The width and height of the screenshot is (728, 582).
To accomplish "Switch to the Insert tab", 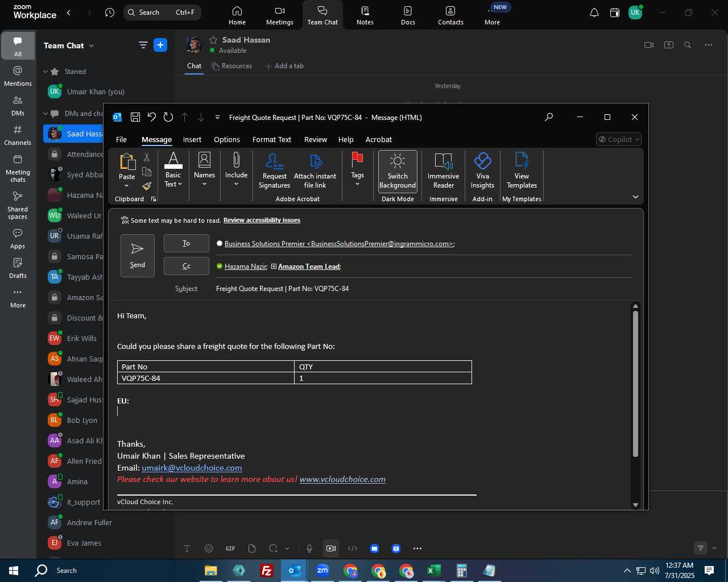I will pyautogui.click(x=192, y=139).
